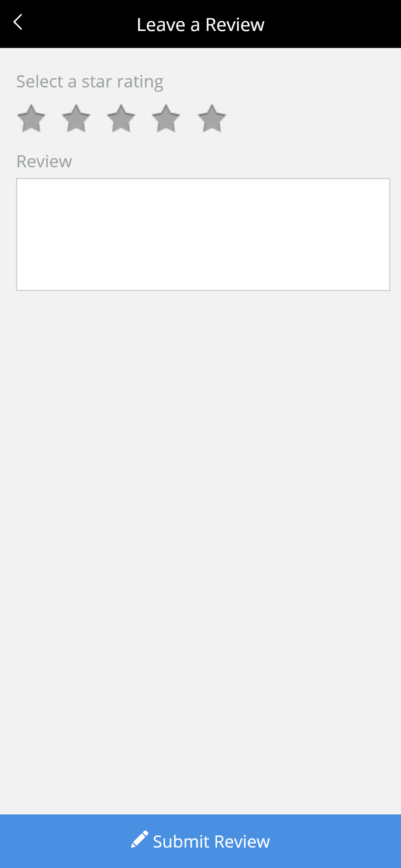This screenshot has height=868, width=401.
Task: Tap the back arrow in header
Action: click(17, 22)
